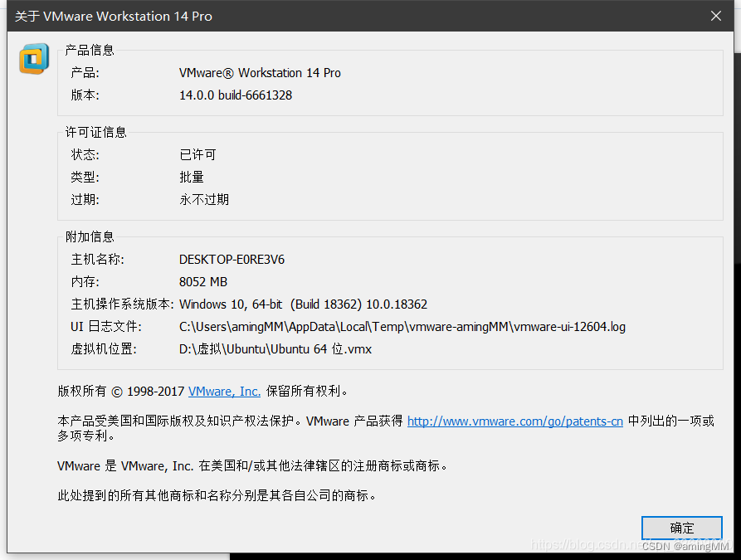Click the trademark notice starting VMware 是 VMware, Inc.
The width and height of the screenshot is (741, 560).
click(x=253, y=466)
